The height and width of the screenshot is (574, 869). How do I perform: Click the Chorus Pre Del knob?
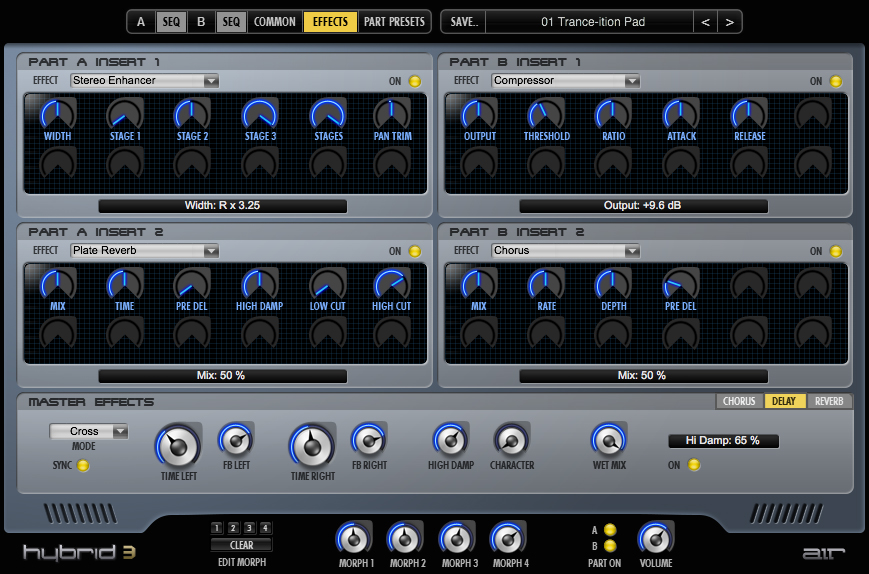pos(680,284)
